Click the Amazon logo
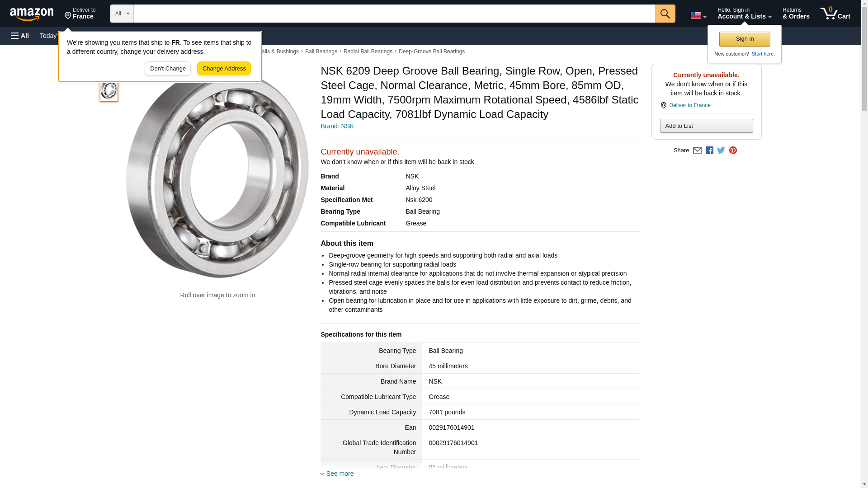 [x=32, y=14]
